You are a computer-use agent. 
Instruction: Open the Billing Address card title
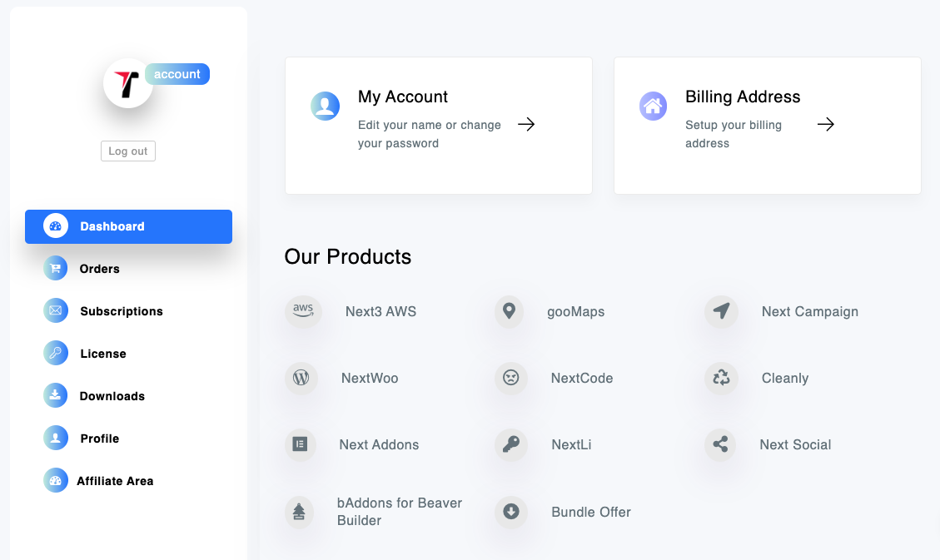[743, 97]
